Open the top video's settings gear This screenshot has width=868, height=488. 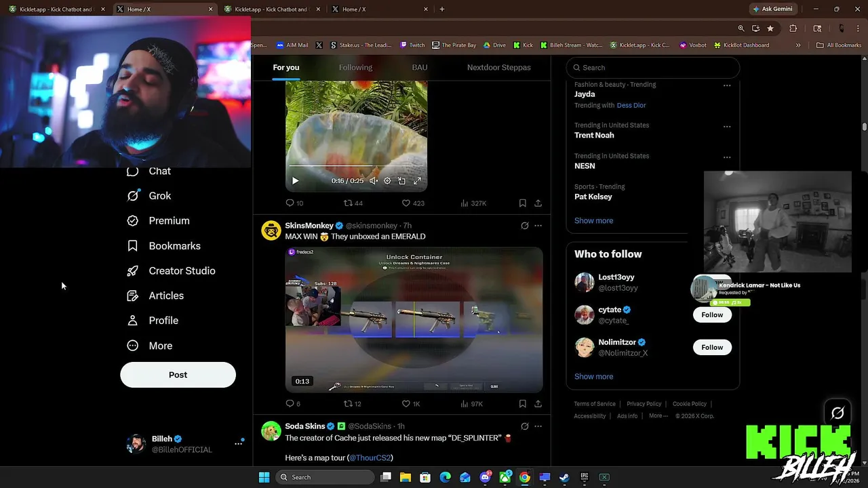click(x=387, y=181)
